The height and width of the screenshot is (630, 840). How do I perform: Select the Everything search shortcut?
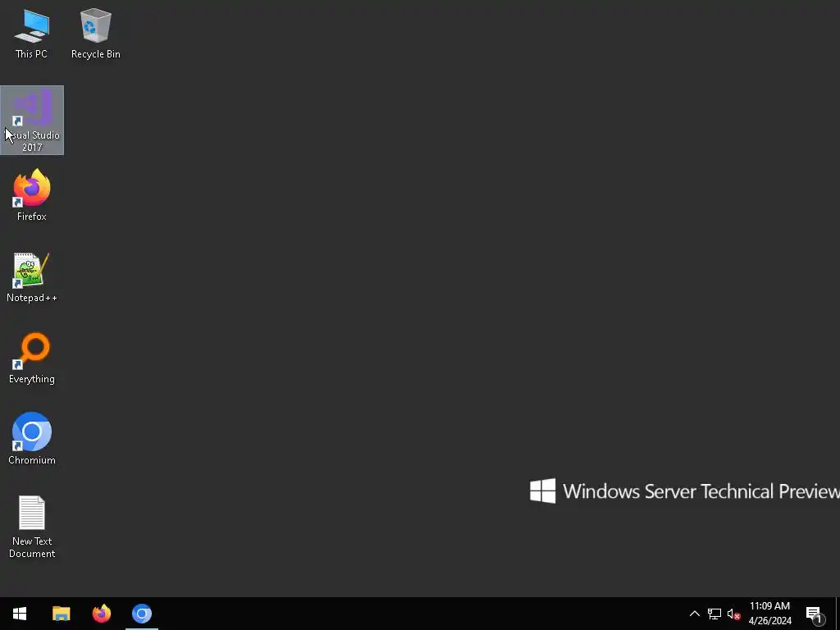(32, 358)
